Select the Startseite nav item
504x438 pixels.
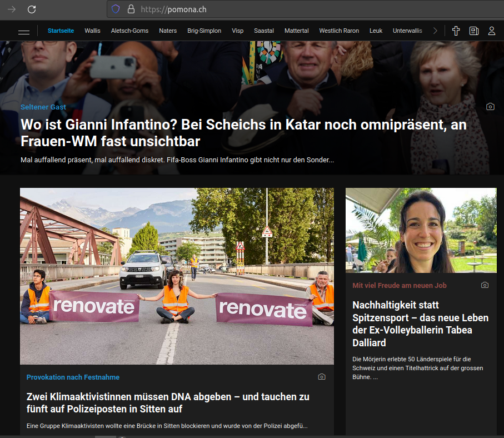point(61,31)
